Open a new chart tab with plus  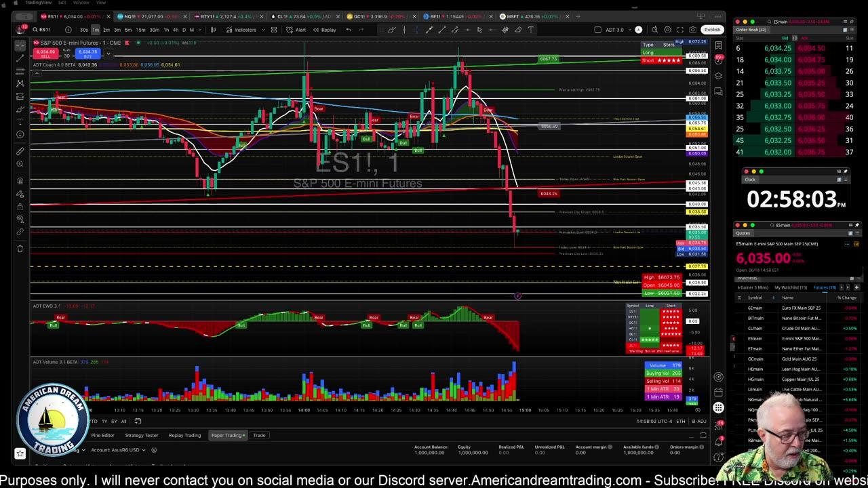[578, 16]
